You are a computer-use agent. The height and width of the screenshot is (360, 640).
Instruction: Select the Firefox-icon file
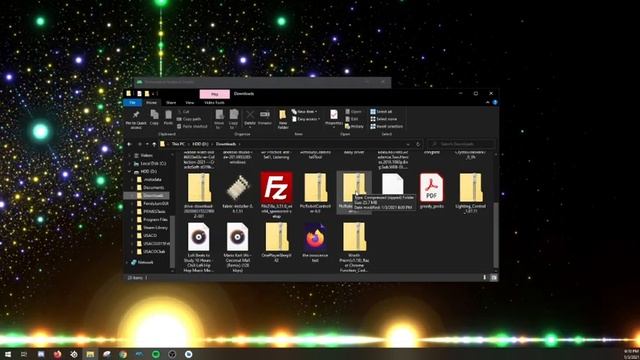[x=315, y=242]
